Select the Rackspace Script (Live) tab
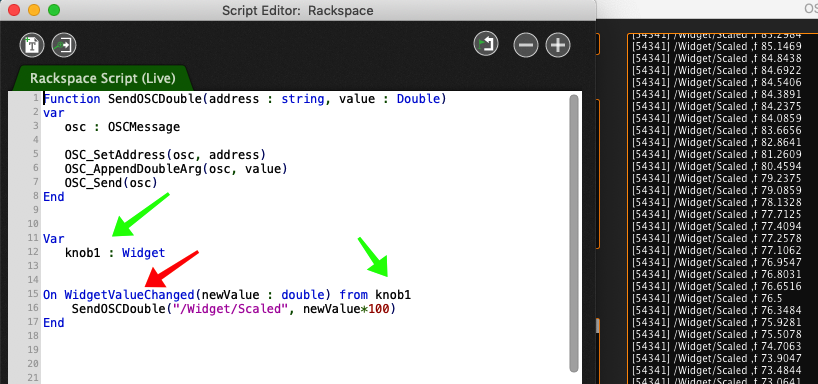 coord(102,78)
